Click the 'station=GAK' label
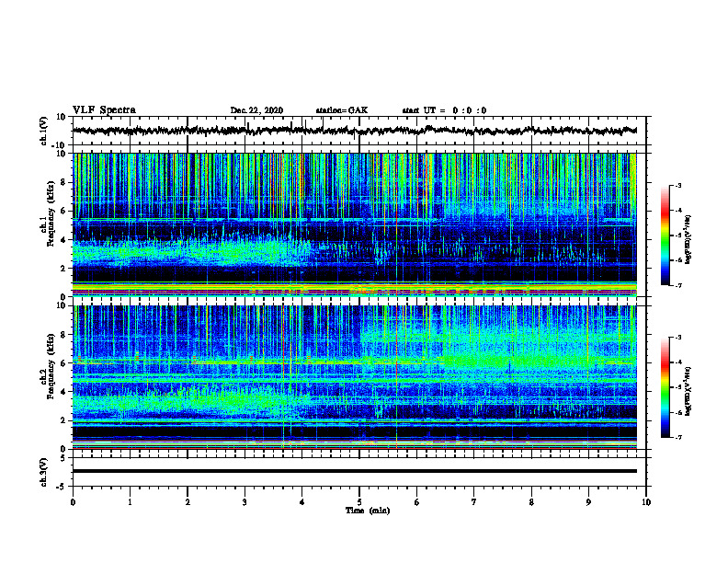 342,110
